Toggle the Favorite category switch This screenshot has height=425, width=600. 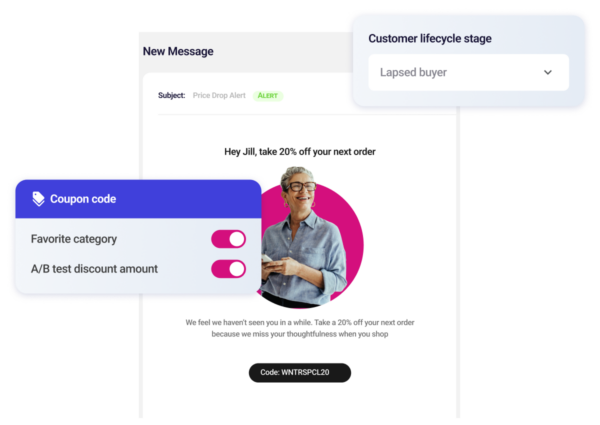click(228, 239)
